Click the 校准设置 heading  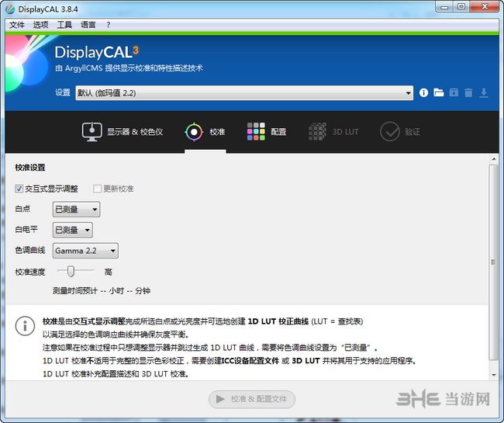pyautogui.click(x=30, y=168)
